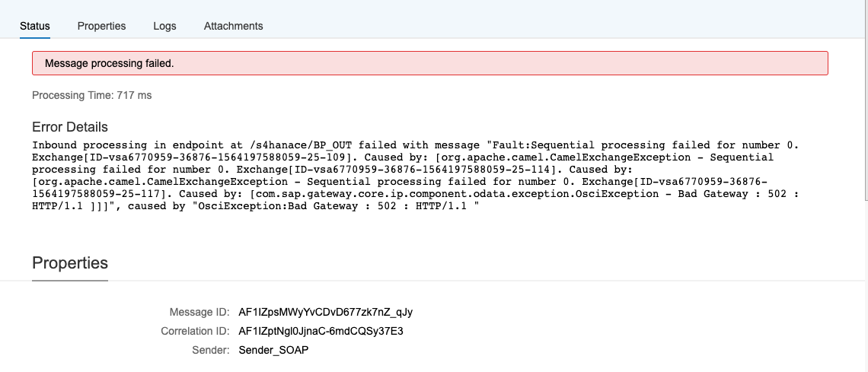Open the Properties tab
The image size is (868, 372).
tap(101, 26)
